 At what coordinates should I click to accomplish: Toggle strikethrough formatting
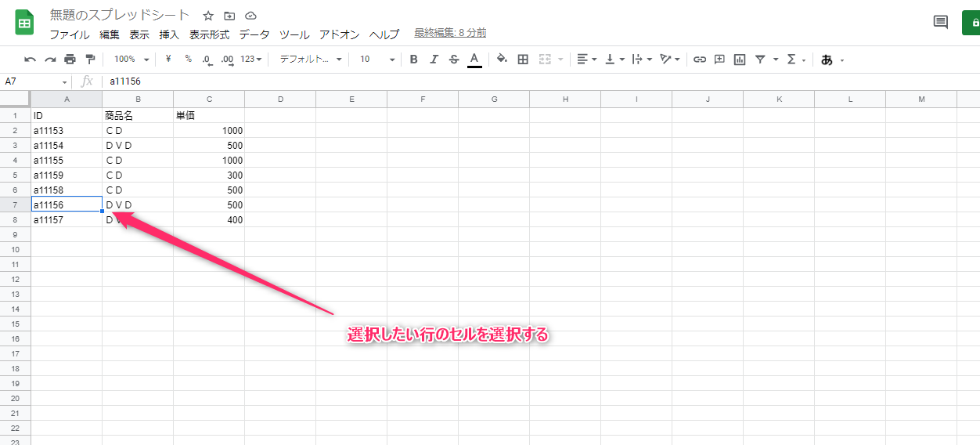click(454, 59)
